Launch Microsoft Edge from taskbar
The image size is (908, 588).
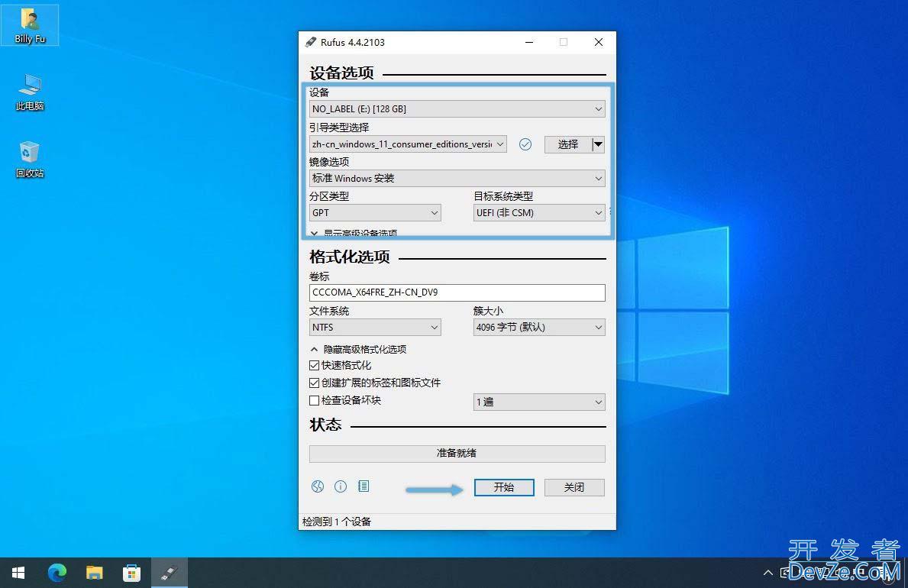pyautogui.click(x=57, y=573)
